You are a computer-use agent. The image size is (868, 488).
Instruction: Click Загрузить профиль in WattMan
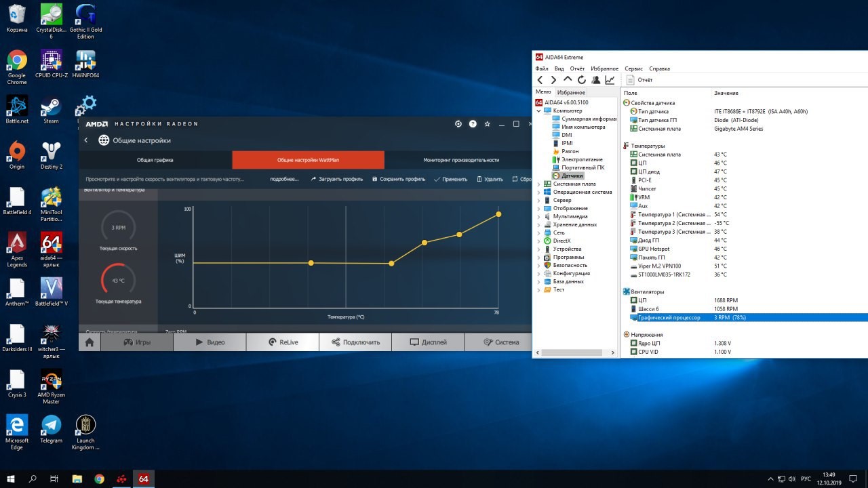coord(336,179)
